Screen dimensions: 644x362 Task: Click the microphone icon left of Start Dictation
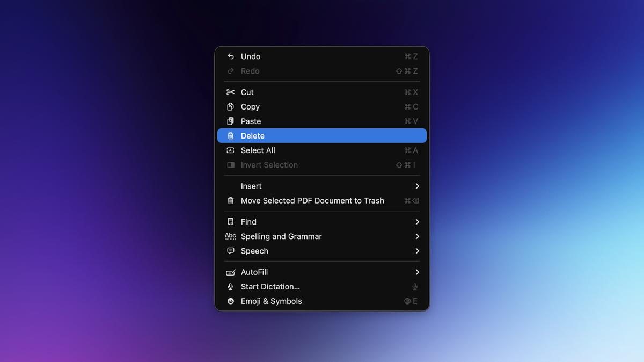(231, 287)
